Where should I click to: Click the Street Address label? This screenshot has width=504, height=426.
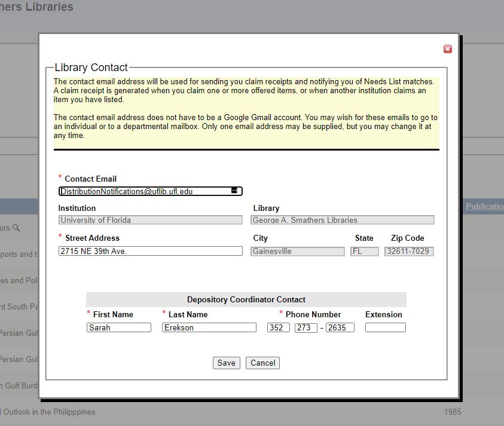click(92, 238)
